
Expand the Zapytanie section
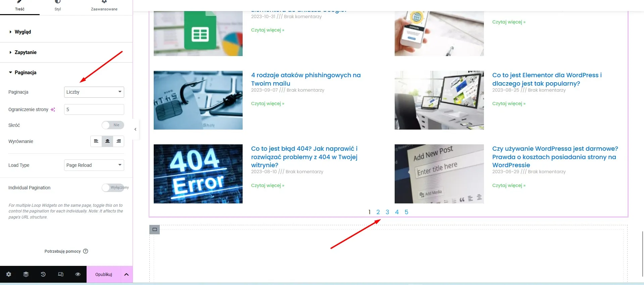[66, 52]
